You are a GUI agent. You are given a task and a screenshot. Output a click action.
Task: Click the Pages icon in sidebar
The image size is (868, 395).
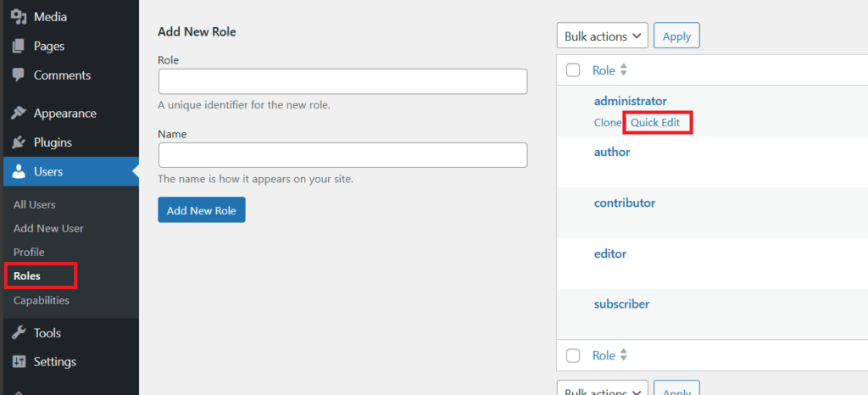tap(19, 47)
